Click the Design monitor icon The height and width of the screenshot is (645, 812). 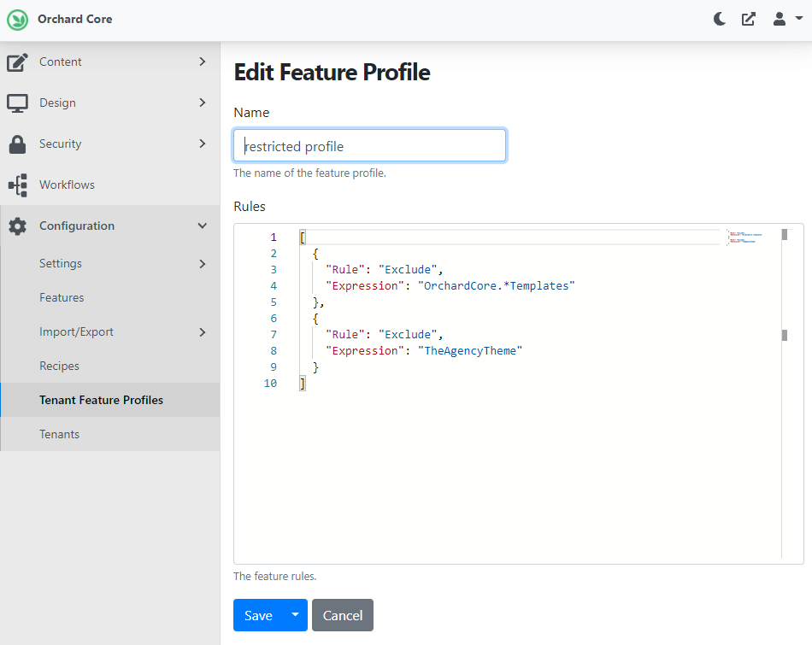coord(18,103)
